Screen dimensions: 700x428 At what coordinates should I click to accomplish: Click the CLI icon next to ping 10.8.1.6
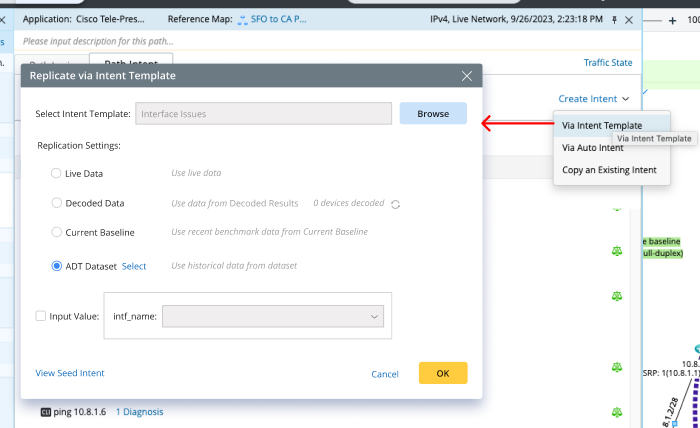click(45, 411)
